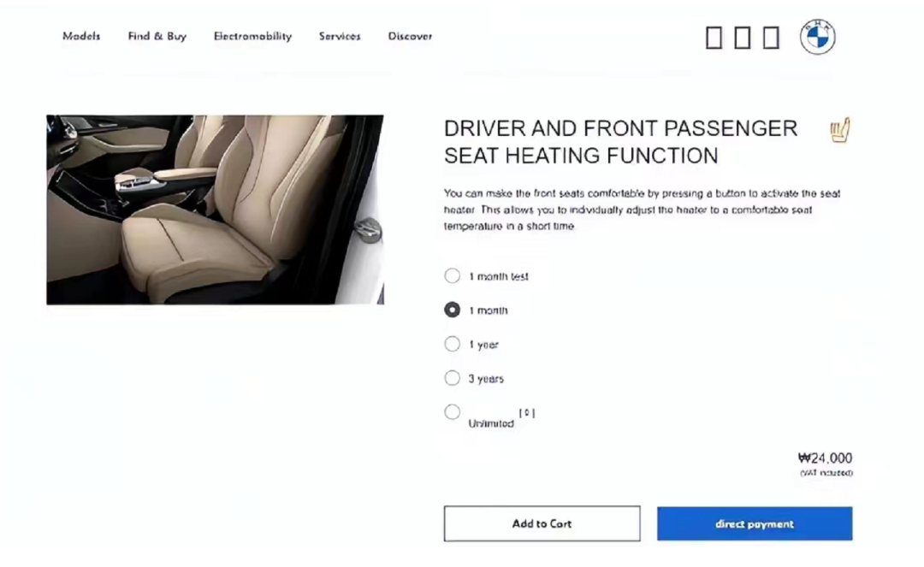The image size is (924, 567).
Task: Click the ₩24,000 price text
Action: tap(825, 458)
